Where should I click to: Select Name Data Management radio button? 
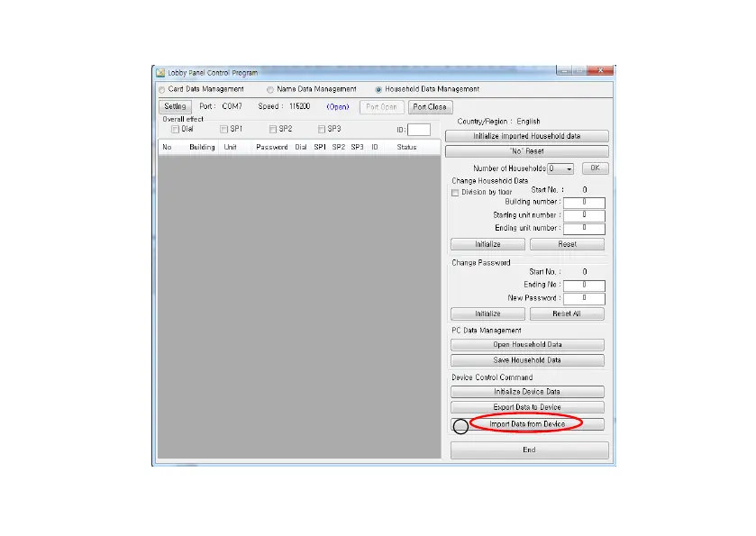[270, 90]
